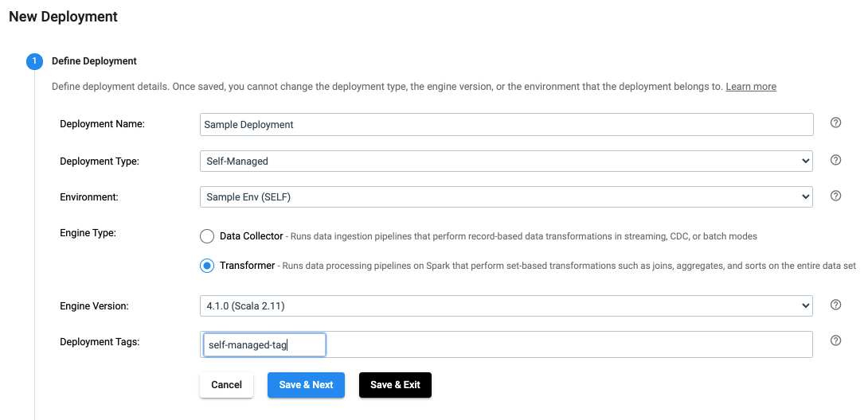This screenshot has width=868, height=420.
Task: Show help for the Environment field
Action: (x=835, y=196)
